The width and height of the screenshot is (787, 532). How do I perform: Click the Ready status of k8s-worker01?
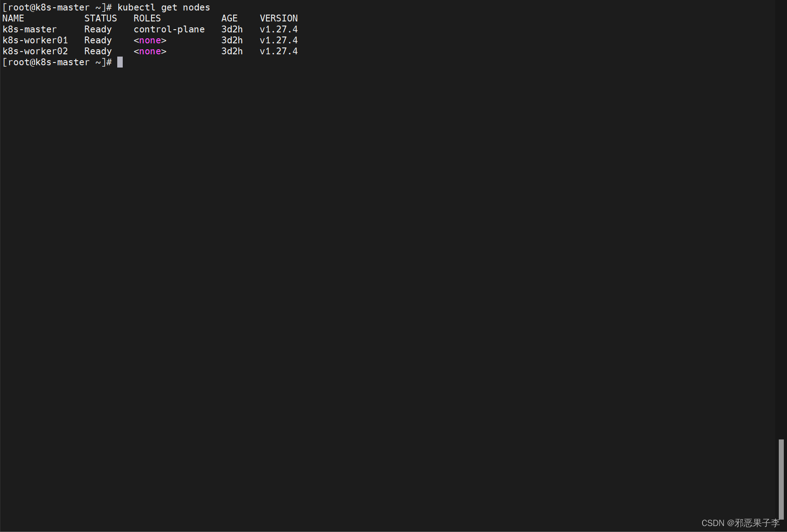[98, 40]
